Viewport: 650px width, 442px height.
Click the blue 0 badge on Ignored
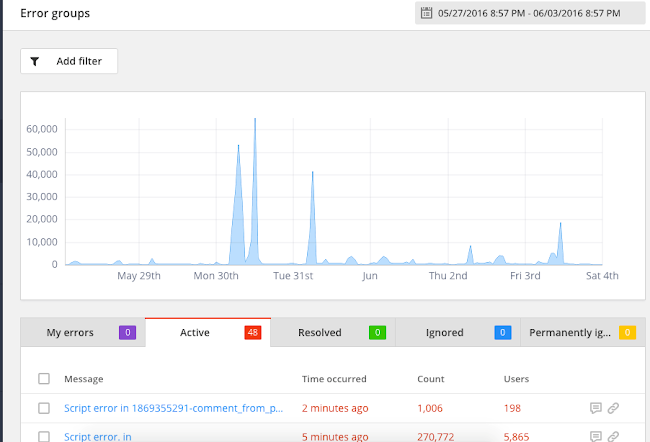[x=503, y=333]
